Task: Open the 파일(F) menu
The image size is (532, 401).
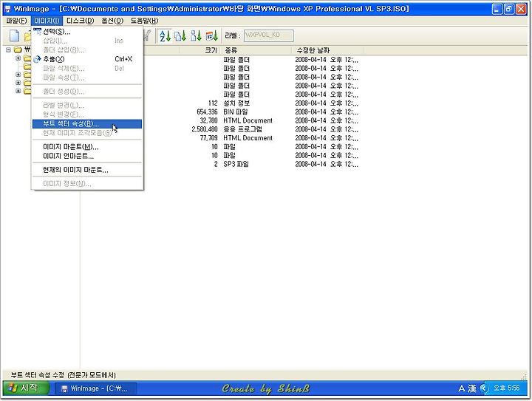Action: [16, 21]
